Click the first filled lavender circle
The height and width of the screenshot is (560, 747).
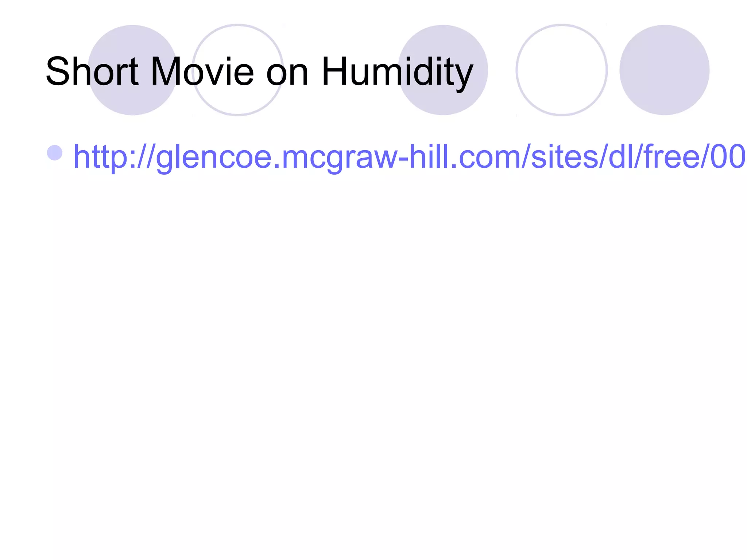pos(133,70)
